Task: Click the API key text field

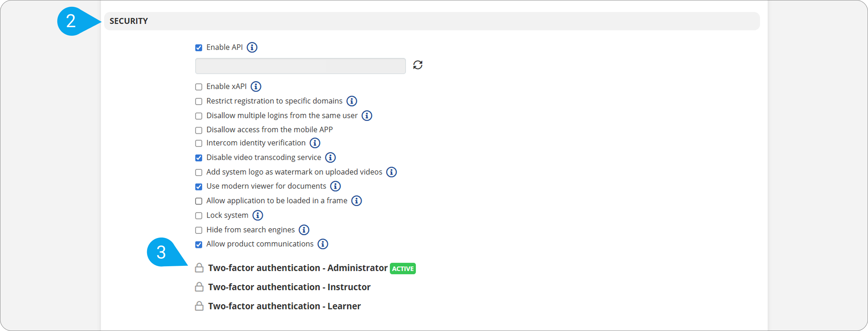Action: pyautogui.click(x=300, y=66)
